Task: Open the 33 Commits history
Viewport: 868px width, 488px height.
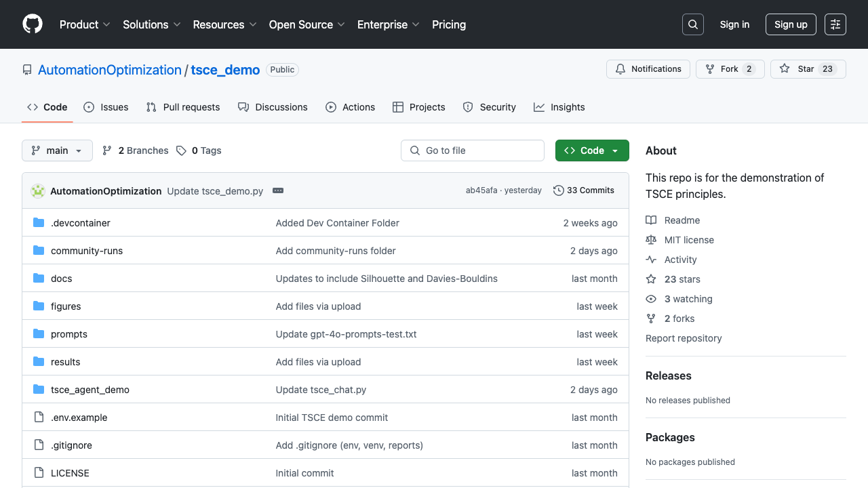Action: [584, 190]
